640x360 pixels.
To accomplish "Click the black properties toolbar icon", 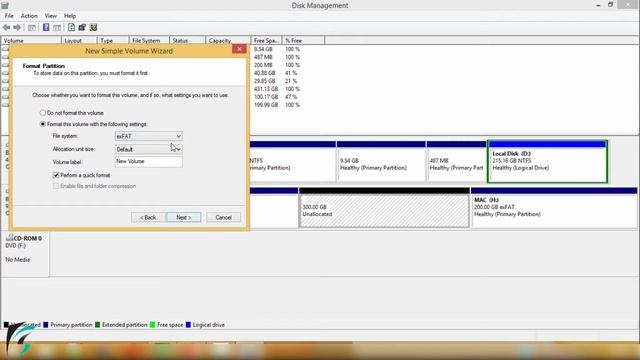I will tap(82, 27).
